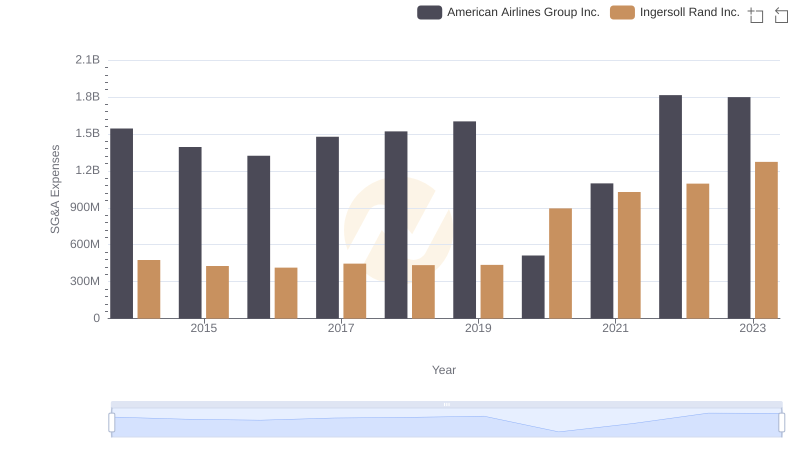The image size is (800, 461).
Task: Click the 1.5B y-axis label
Action: 88,134
